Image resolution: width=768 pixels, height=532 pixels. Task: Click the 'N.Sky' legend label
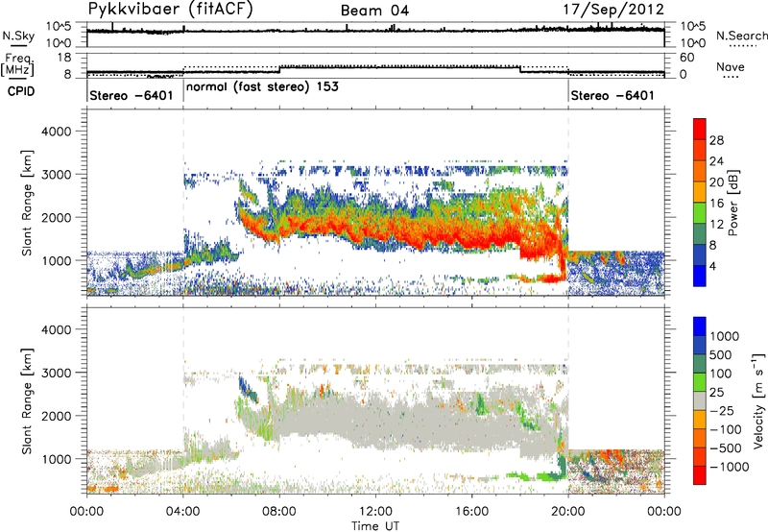(18, 36)
